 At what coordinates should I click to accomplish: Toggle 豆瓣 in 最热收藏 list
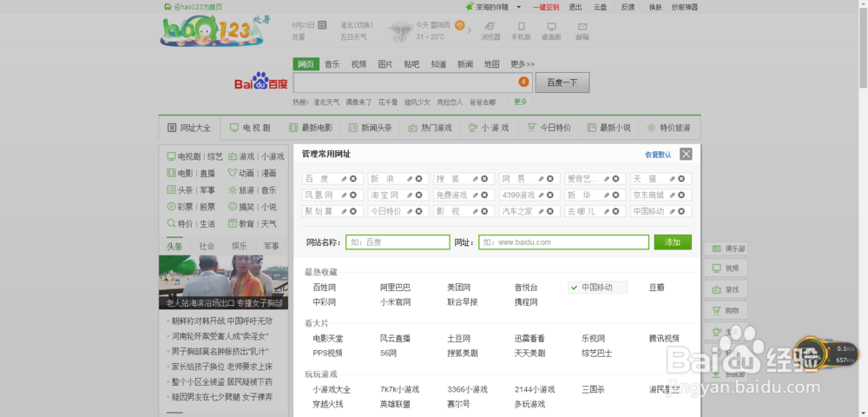click(x=656, y=288)
